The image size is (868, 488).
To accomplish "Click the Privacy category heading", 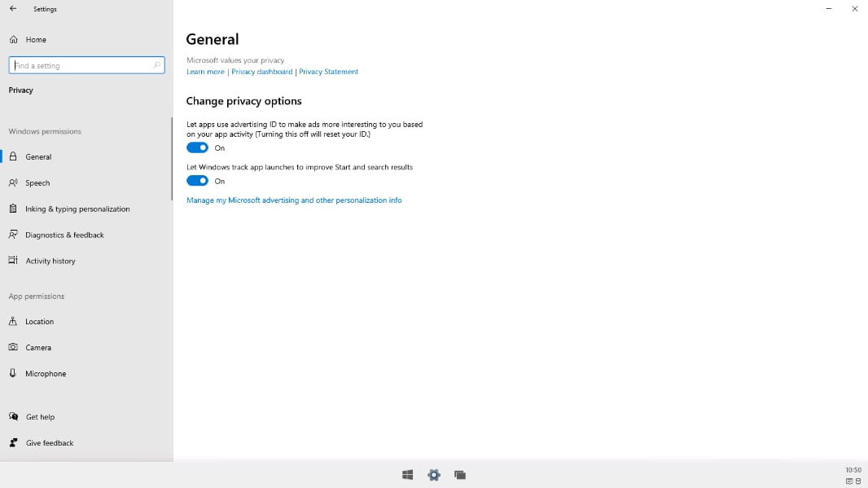I will click(21, 90).
